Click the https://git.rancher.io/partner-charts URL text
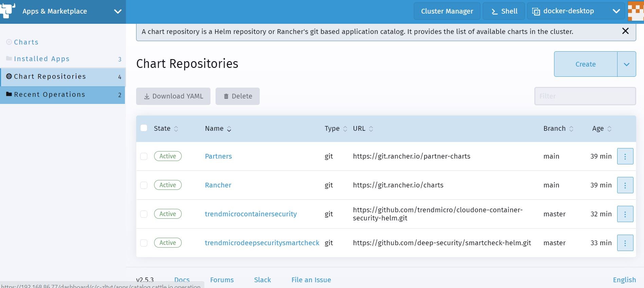644x288 pixels. click(412, 156)
